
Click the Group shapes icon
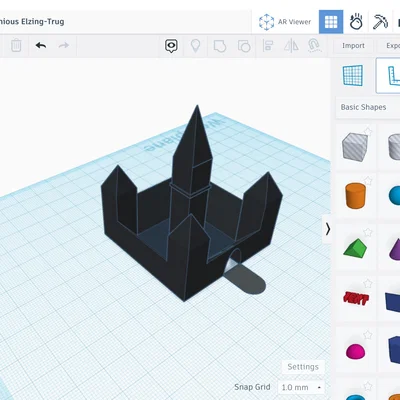220,46
